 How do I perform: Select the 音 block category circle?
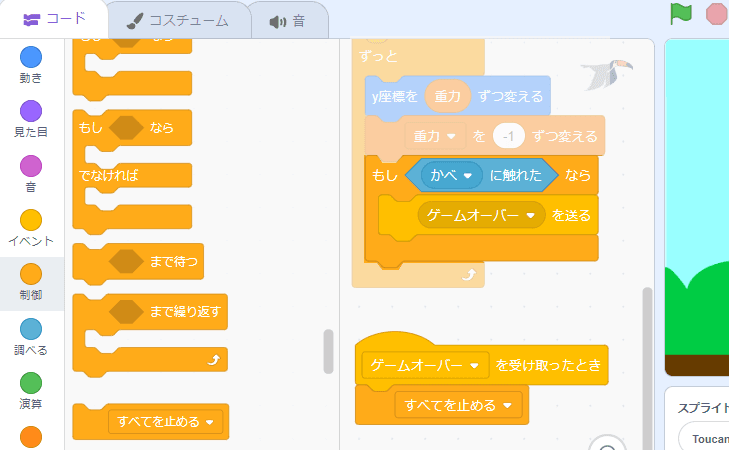[31, 166]
